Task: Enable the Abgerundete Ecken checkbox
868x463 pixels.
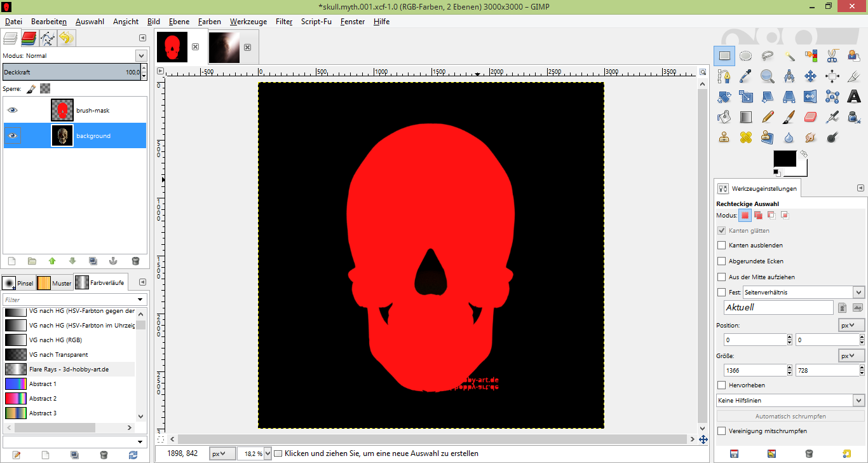Action: 721,261
